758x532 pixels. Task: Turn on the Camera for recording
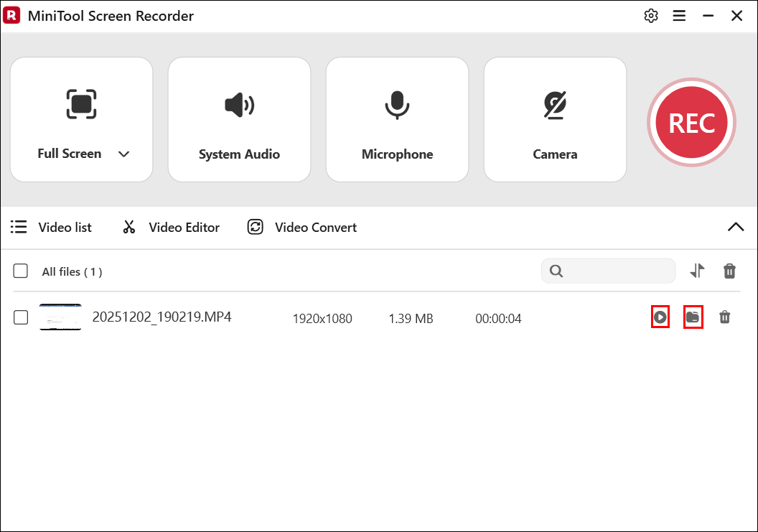[555, 119]
